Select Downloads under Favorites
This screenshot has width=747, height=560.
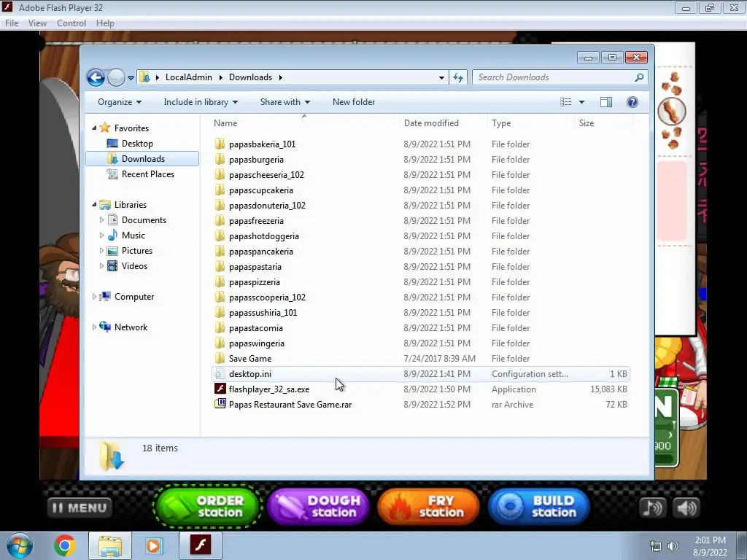(x=142, y=158)
